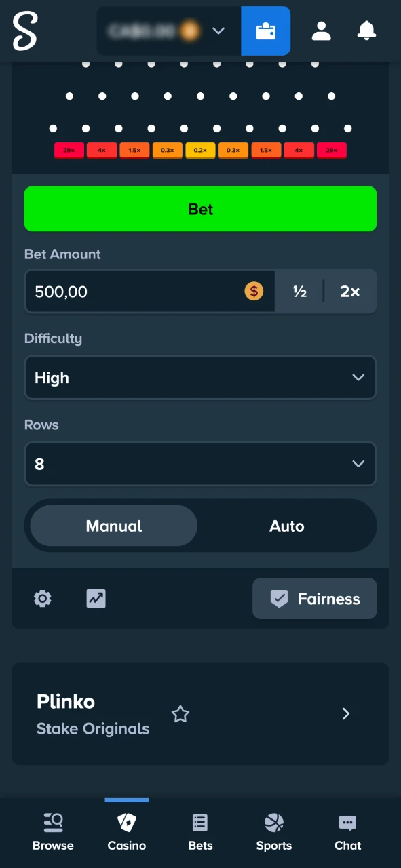Open the wallet panel
This screenshot has width=401, height=868.
(265, 31)
